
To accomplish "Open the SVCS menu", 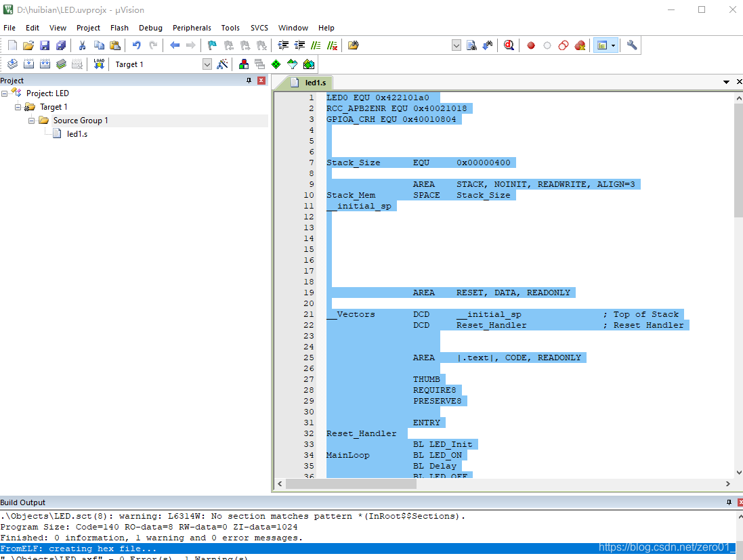I will (259, 28).
